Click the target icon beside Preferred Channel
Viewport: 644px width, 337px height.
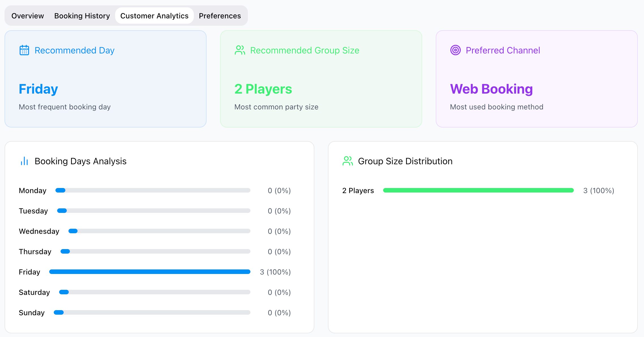(x=456, y=50)
